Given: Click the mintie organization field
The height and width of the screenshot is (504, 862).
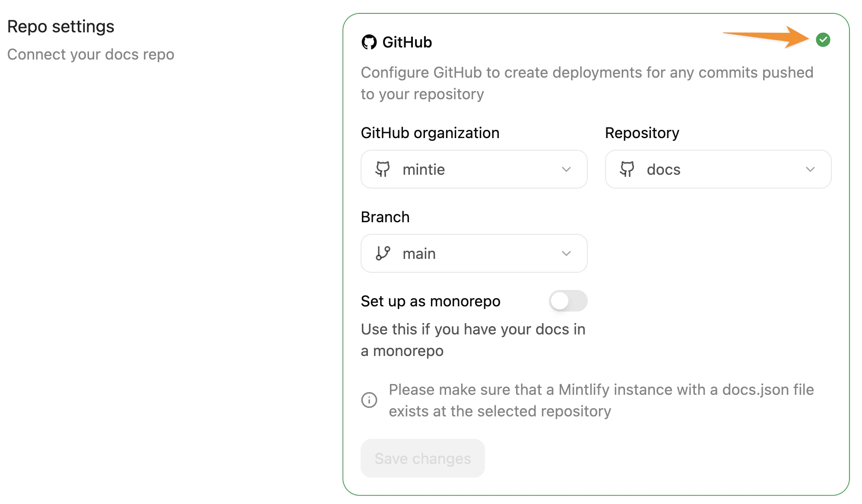Looking at the screenshot, I should pyautogui.click(x=474, y=170).
